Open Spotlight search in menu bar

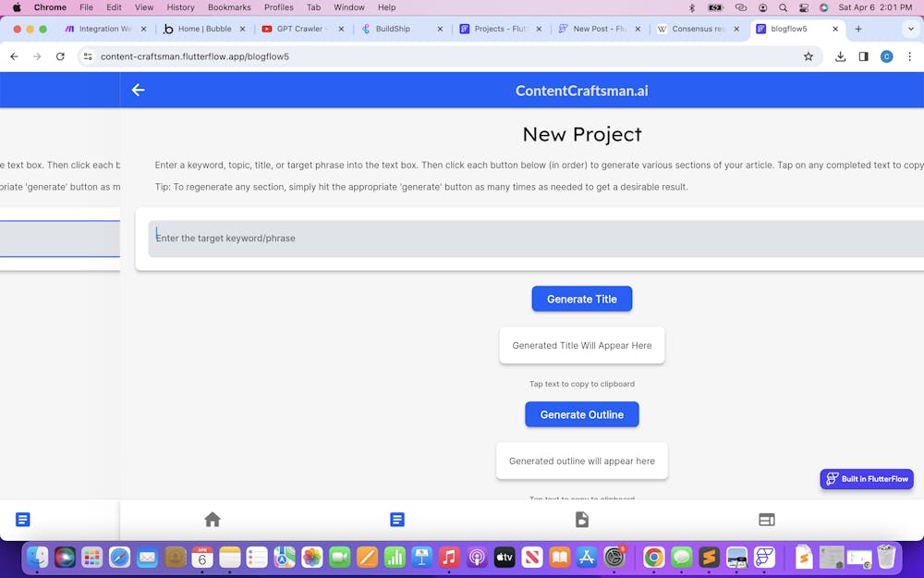coord(783,7)
